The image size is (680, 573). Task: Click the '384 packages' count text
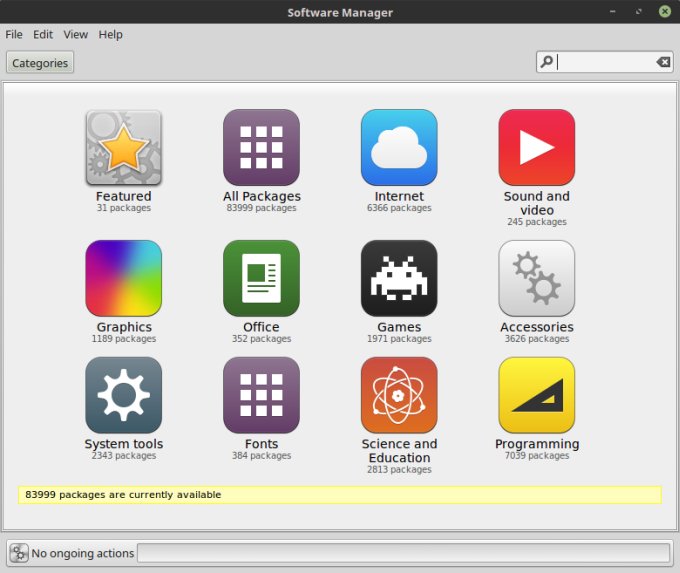point(261,455)
